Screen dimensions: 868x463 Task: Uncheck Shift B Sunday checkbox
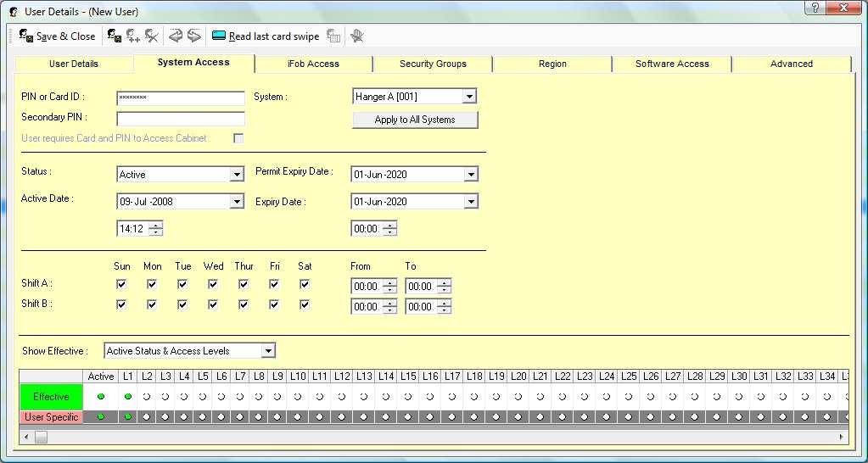[x=121, y=304]
